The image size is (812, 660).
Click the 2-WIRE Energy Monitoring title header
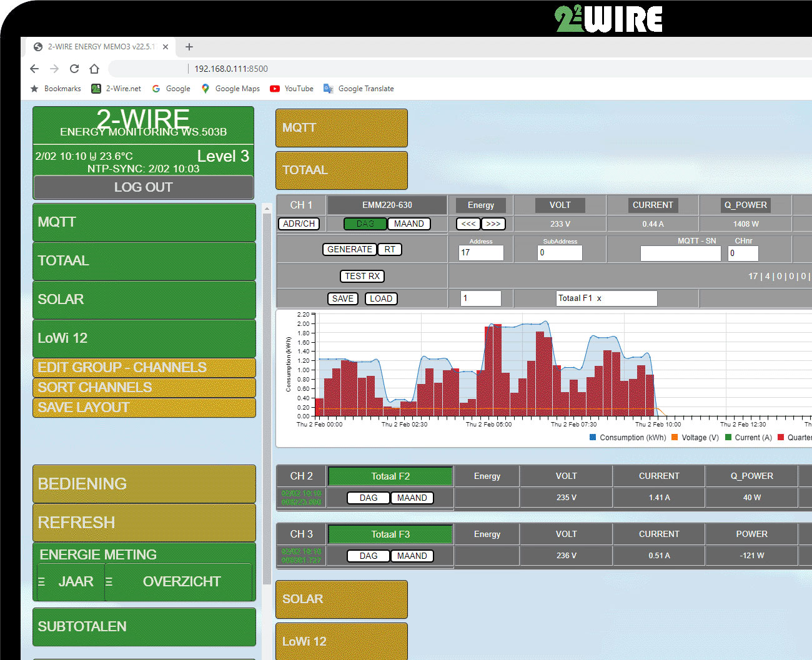[x=144, y=124]
